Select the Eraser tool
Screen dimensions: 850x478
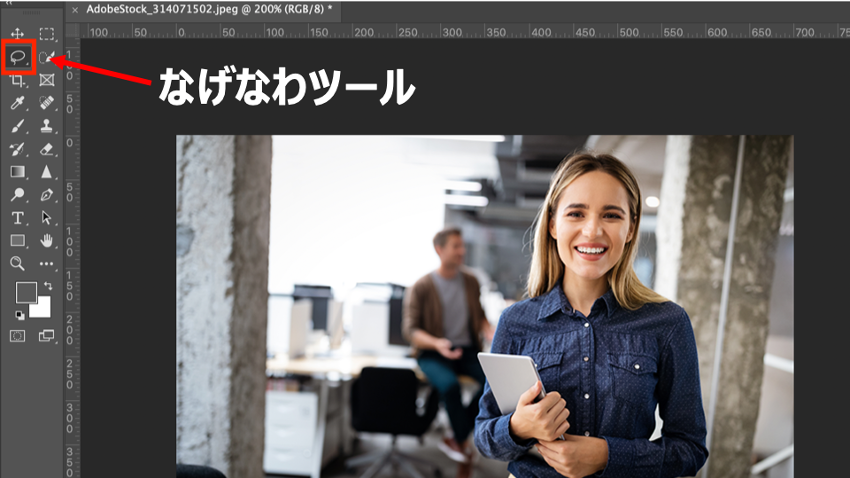coord(47,149)
